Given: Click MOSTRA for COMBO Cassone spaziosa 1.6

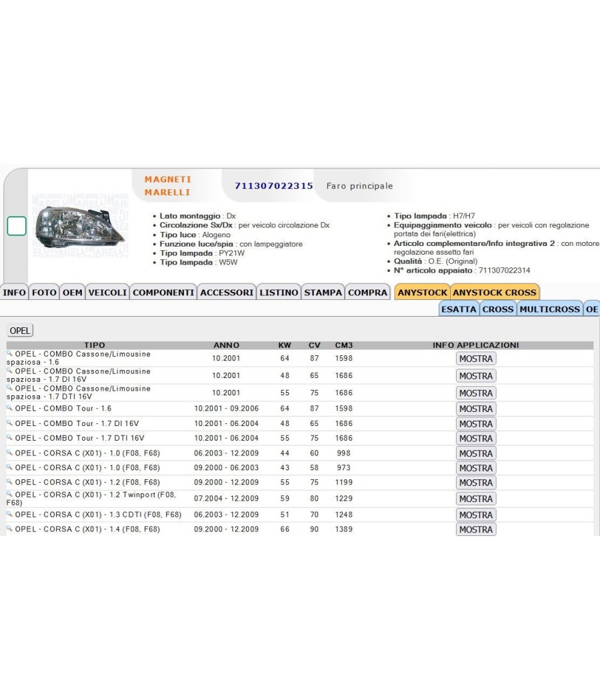Looking at the screenshot, I should point(476,359).
